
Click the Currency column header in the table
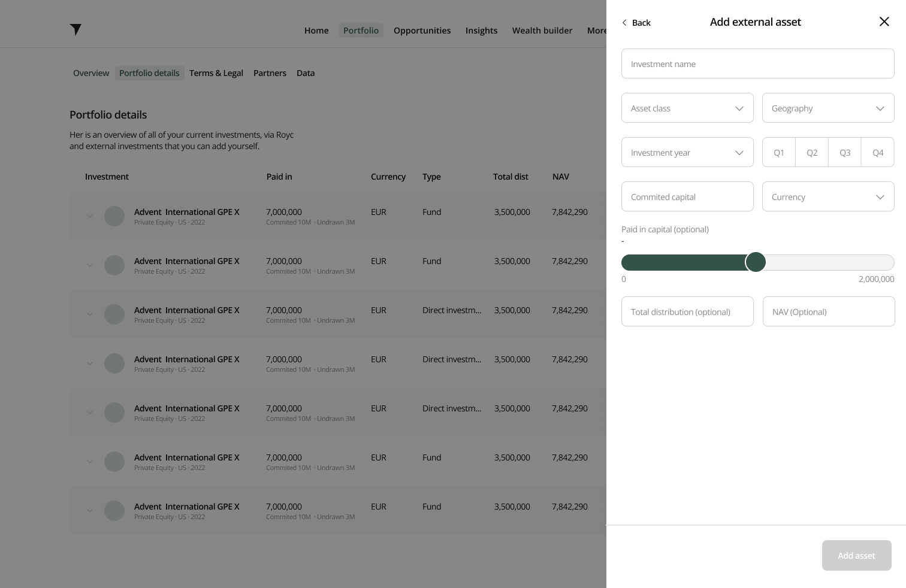388,177
